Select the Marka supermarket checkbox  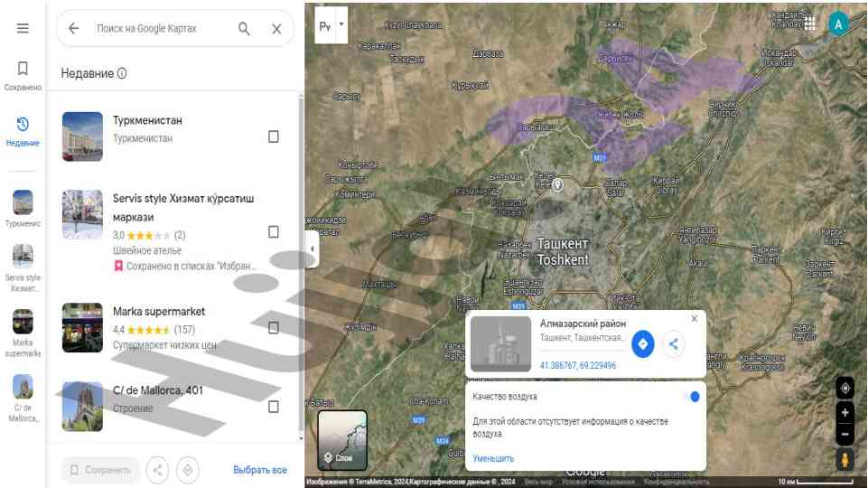click(274, 327)
